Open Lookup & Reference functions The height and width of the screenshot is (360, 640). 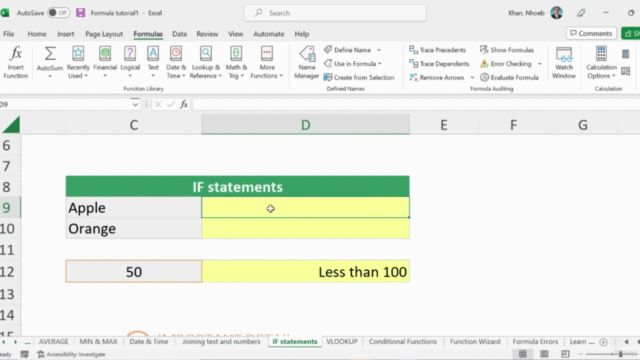click(206, 62)
